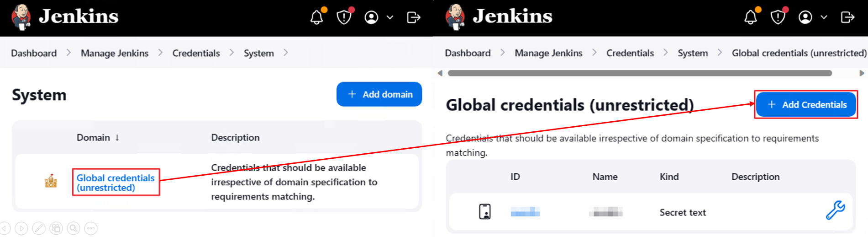This screenshot has height=237, width=868.
Task: Open Manage Jenkins in right breadcrumb
Action: pyautogui.click(x=548, y=53)
